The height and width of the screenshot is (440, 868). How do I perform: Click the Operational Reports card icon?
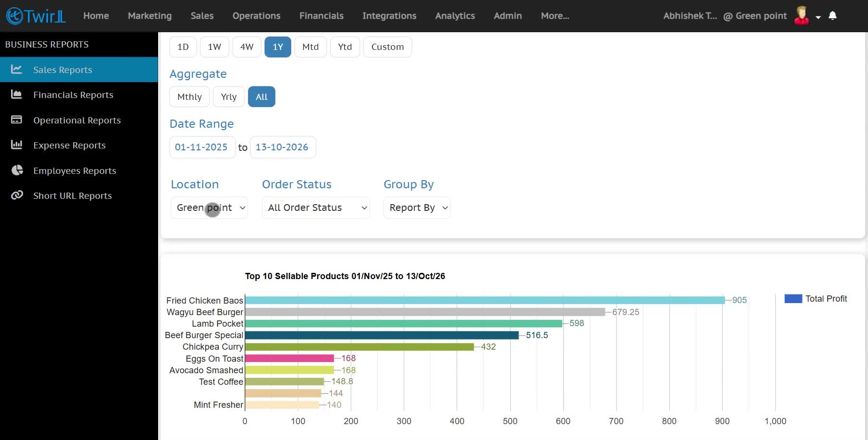pyautogui.click(x=17, y=120)
